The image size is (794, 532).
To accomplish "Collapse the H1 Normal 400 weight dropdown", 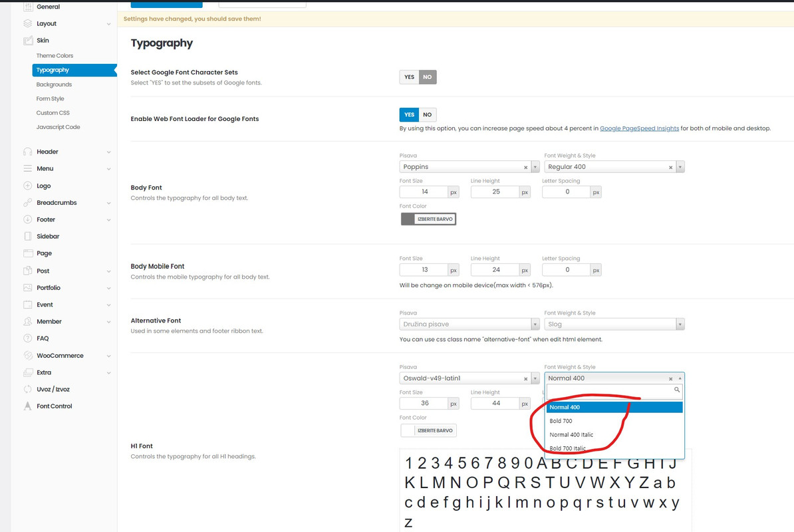I will coord(680,378).
